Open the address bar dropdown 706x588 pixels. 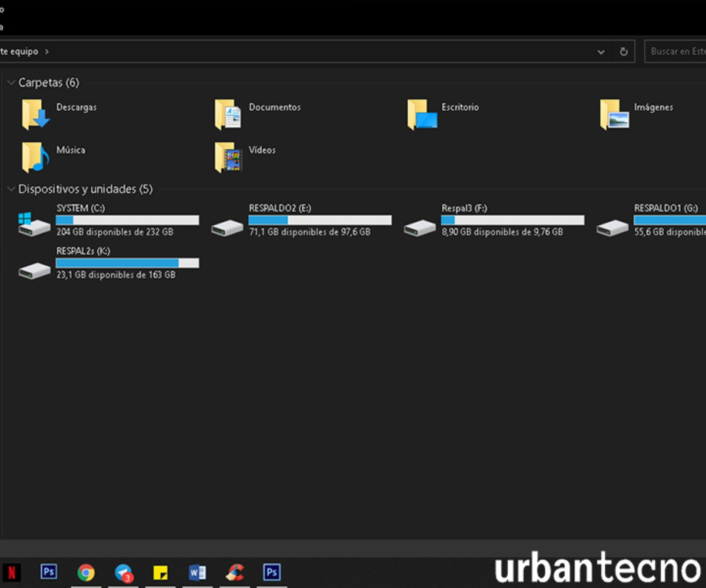click(x=601, y=52)
